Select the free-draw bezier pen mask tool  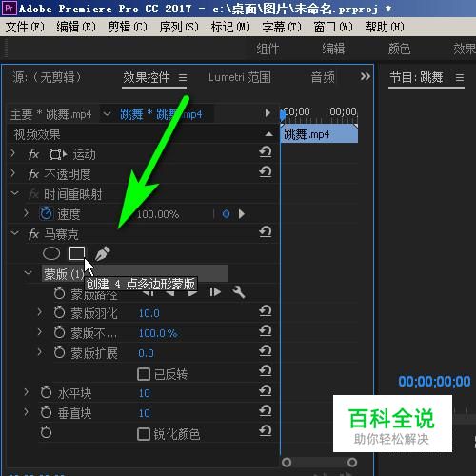[103, 253]
